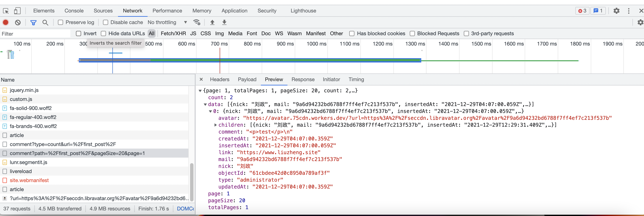Show the 3 console errors badge
Viewport: 644px width, 216px height.
pyautogui.click(x=582, y=11)
